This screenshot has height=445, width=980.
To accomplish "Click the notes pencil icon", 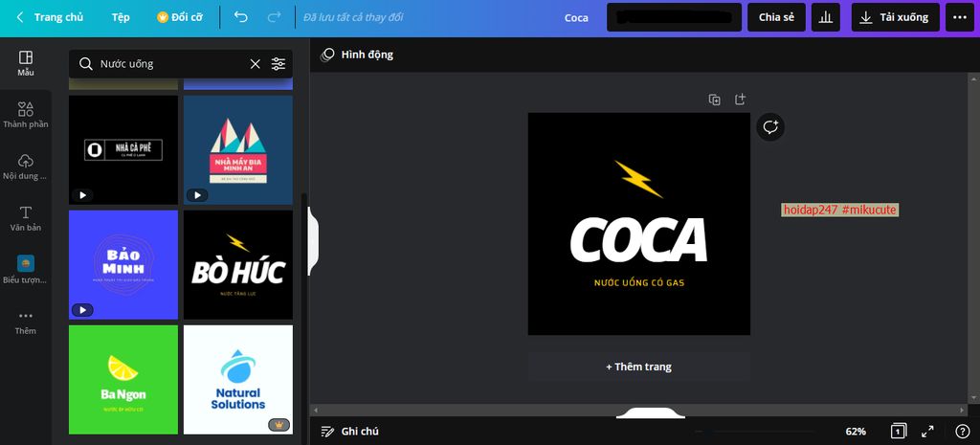I will tap(327, 432).
